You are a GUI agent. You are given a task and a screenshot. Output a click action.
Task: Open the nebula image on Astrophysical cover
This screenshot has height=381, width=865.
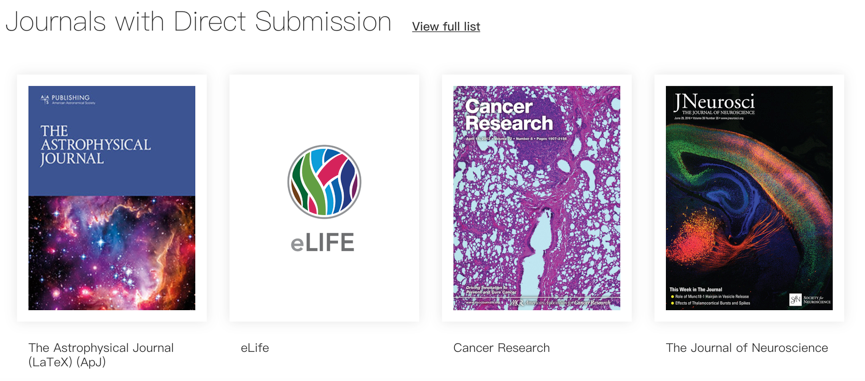point(112,253)
